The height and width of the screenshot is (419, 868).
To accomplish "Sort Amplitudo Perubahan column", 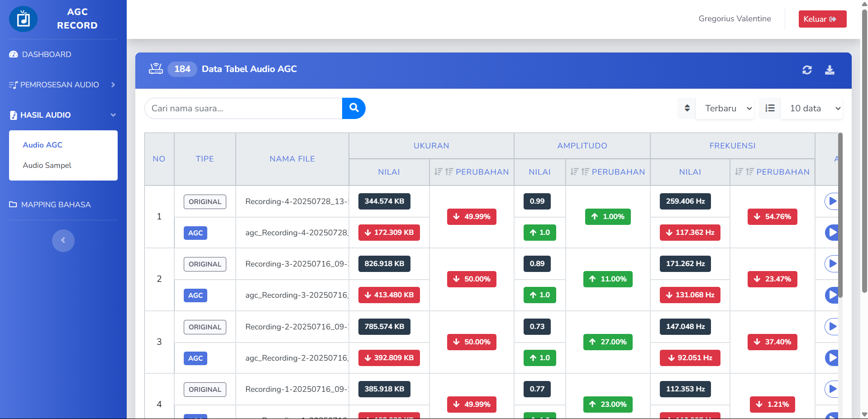I will [580, 172].
